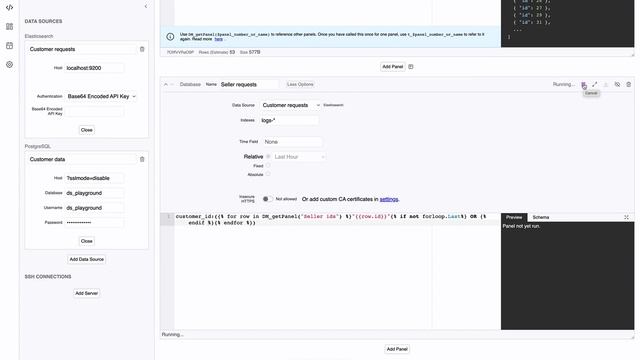Cancel the running panel
640x360 pixels.
click(584, 84)
